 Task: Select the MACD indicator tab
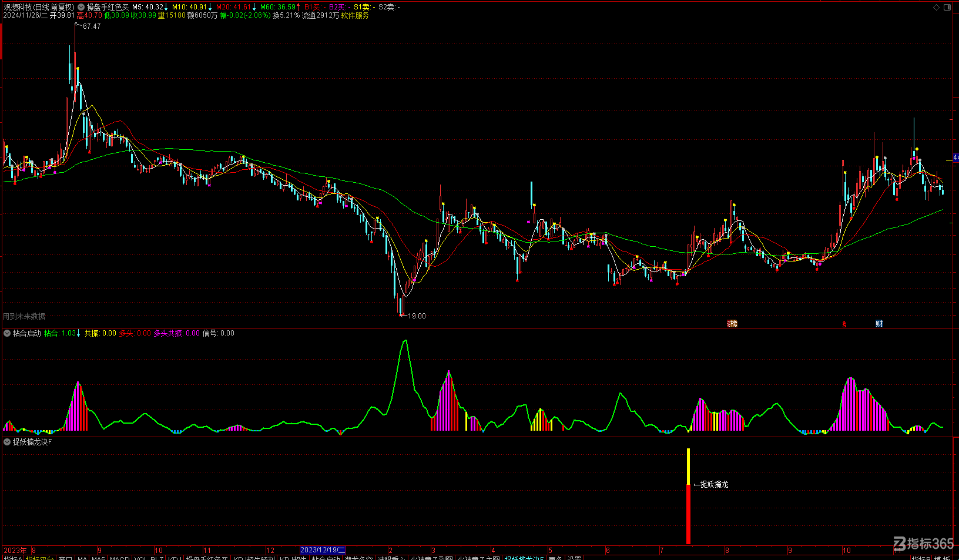point(119,558)
